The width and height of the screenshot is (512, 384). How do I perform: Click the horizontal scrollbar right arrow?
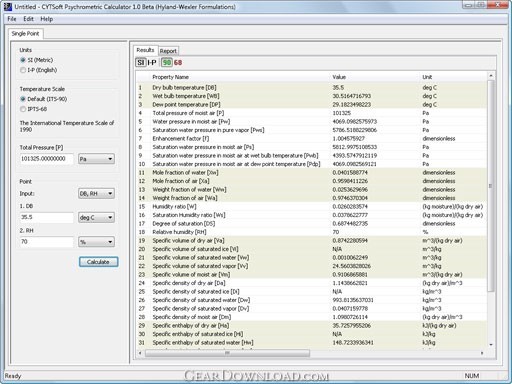click(482, 353)
